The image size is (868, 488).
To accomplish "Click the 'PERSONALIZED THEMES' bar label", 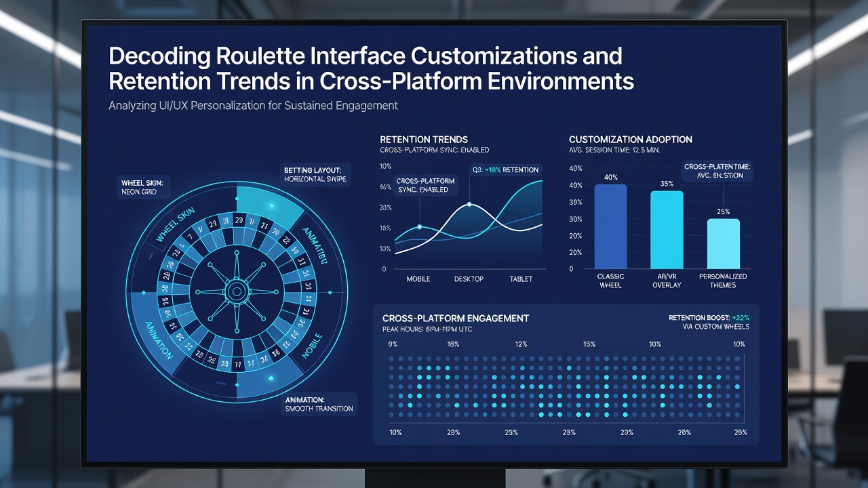I will click(723, 281).
